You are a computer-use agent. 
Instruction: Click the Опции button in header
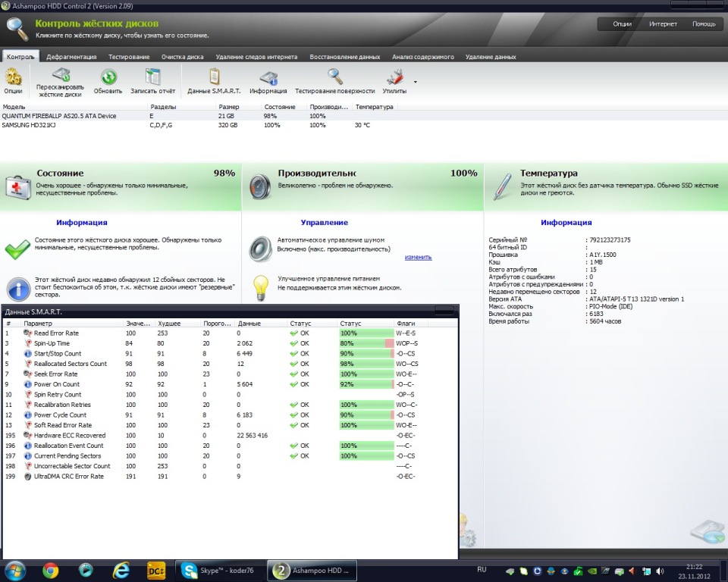click(x=622, y=24)
